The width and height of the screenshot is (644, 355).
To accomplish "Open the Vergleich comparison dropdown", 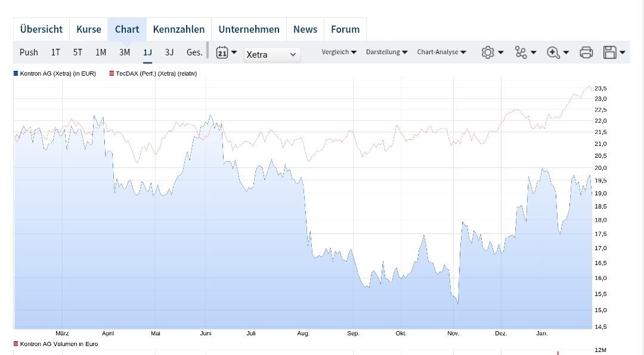I will 339,52.
